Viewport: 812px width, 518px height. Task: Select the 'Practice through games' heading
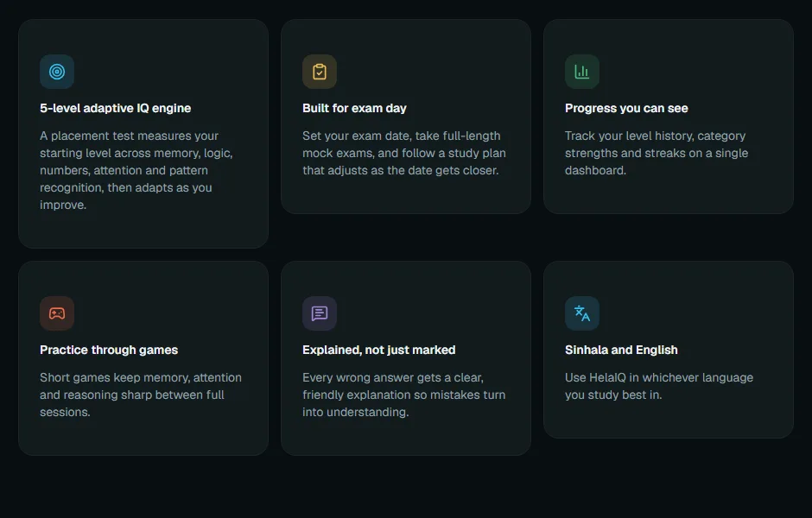(109, 350)
